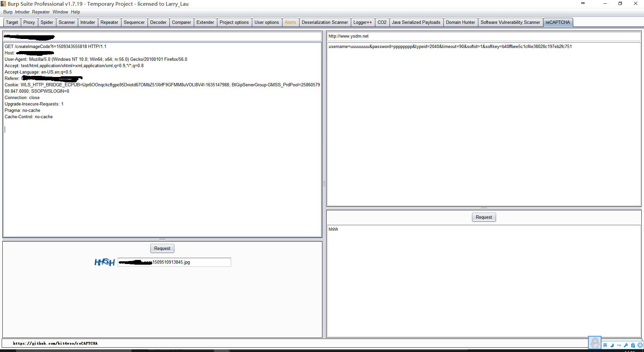Click the Connection: close line

[x=22, y=98]
